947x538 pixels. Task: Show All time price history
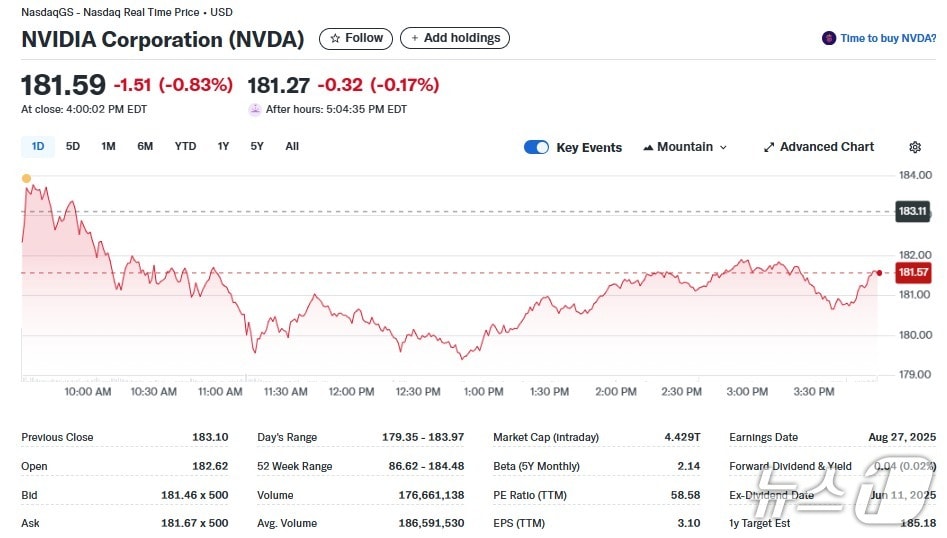[x=292, y=147]
